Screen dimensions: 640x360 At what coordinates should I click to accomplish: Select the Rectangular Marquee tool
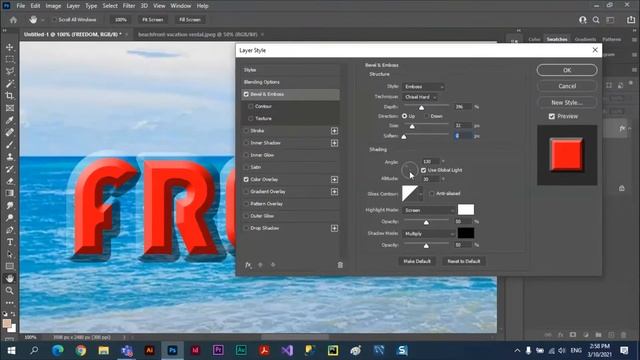(9, 60)
